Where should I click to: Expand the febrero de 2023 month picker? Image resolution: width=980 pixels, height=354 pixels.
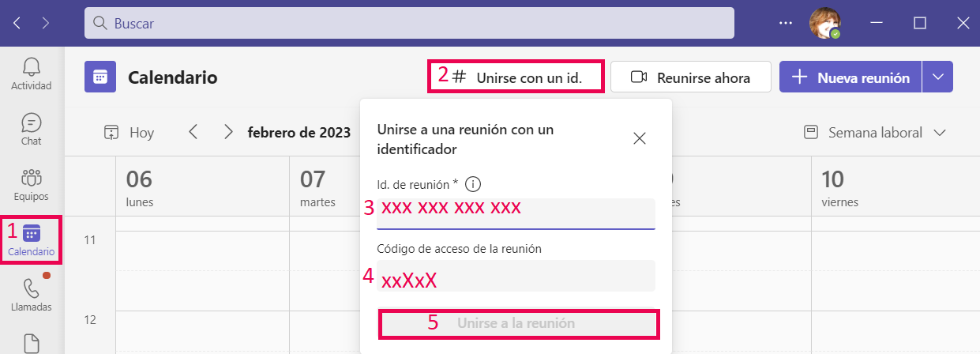[299, 133]
